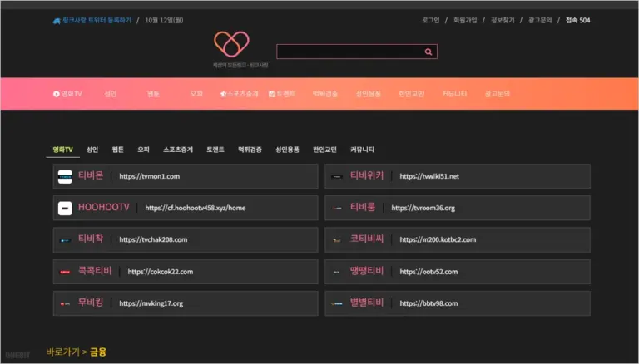Click the URL https://m200.kotbc2.com

[x=438, y=240]
